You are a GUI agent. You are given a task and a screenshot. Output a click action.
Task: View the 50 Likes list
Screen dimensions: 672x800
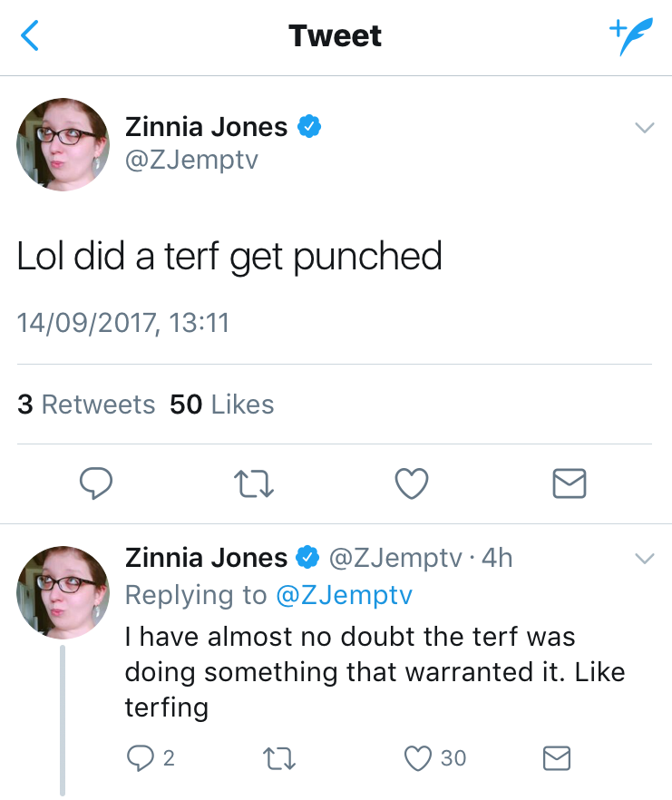(x=222, y=405)
